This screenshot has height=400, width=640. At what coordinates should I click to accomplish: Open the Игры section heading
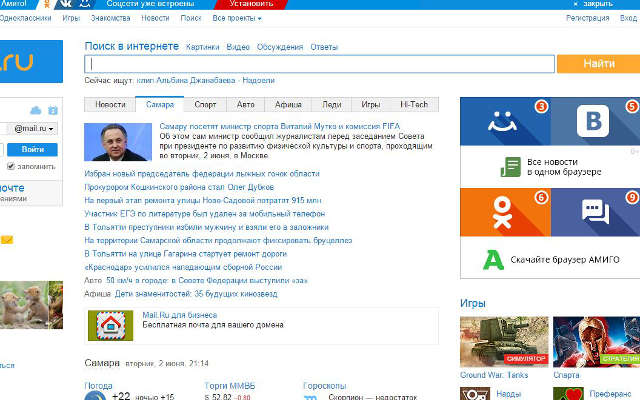coord(473,303)
